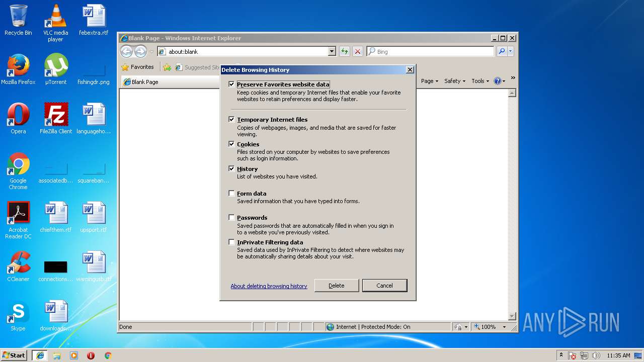Open the Start menu
The image size is (644, 362).
click(14, 355)
